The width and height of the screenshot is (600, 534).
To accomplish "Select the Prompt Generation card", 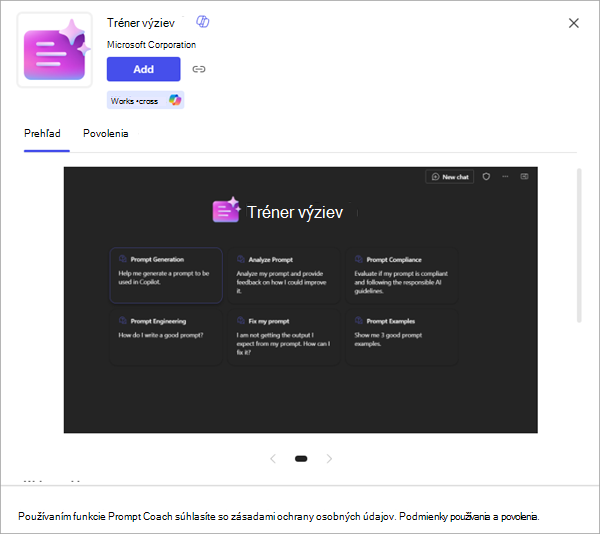I will coord(166,275).
